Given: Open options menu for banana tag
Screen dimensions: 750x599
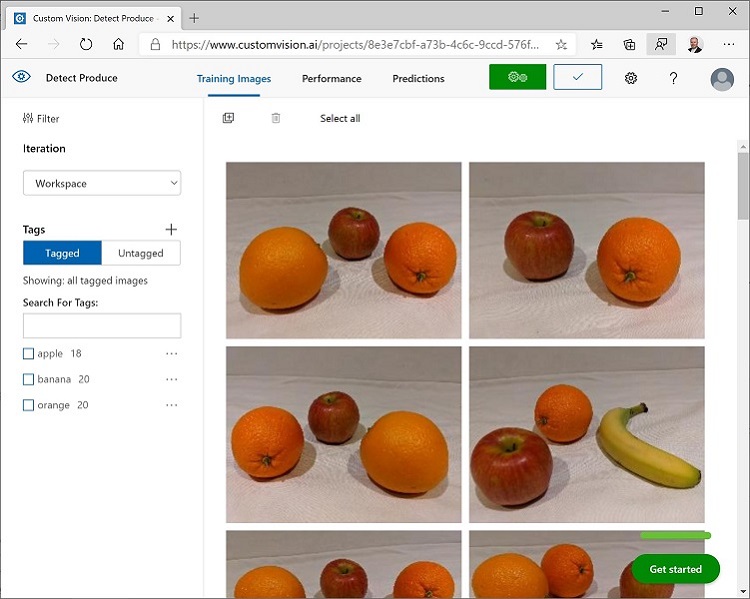Looking at the screenshot, I should (171, 379).
